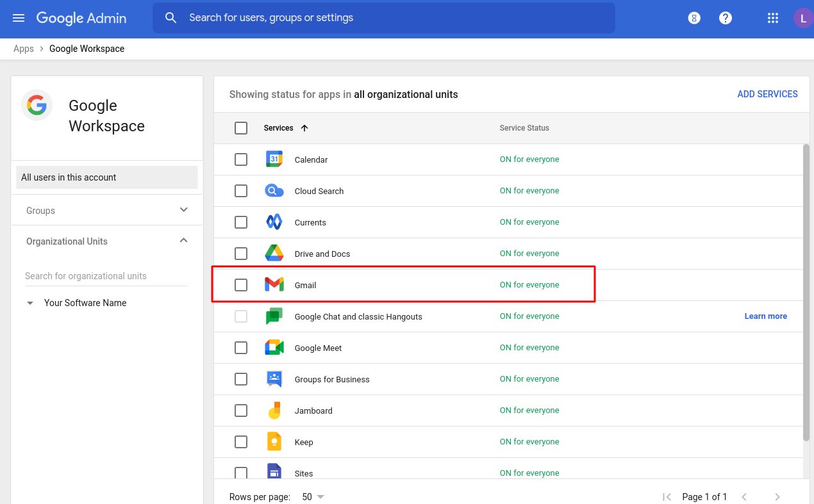
Task: Check the Gmail row checkbox
Action: click(x=241, y=285)
